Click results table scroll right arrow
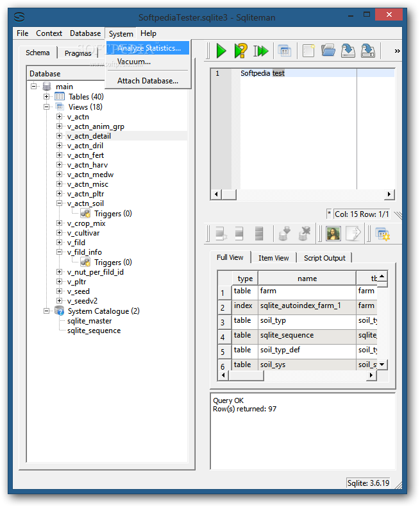The image size is (420, 507). click(x=371, y=375)
